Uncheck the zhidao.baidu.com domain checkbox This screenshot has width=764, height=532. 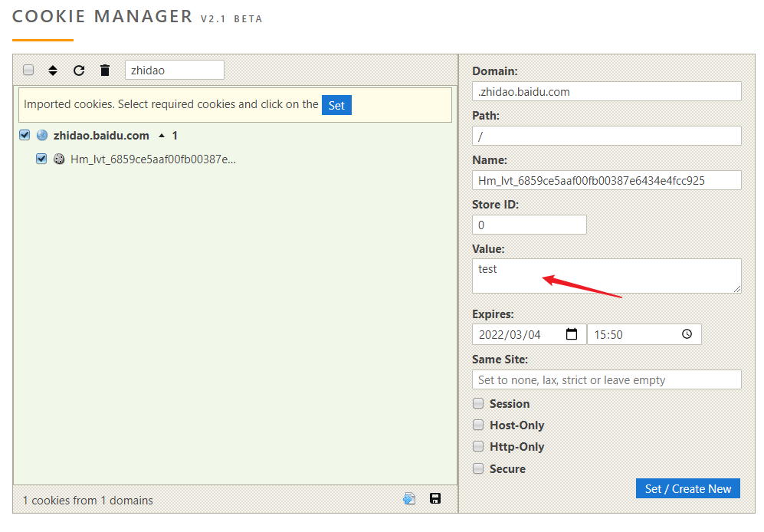[25, 135]
